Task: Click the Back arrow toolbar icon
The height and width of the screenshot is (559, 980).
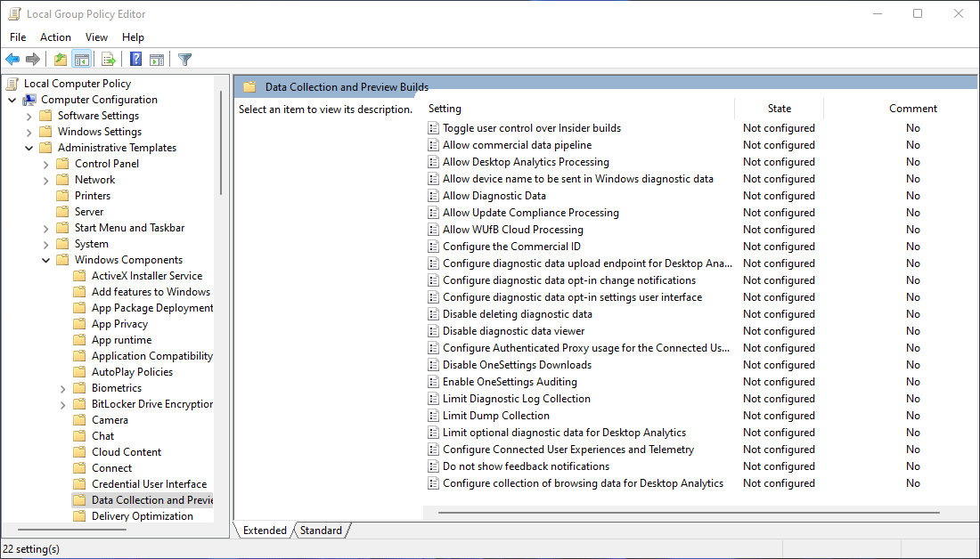Action: pyautogui.click(x=12, y=60)
